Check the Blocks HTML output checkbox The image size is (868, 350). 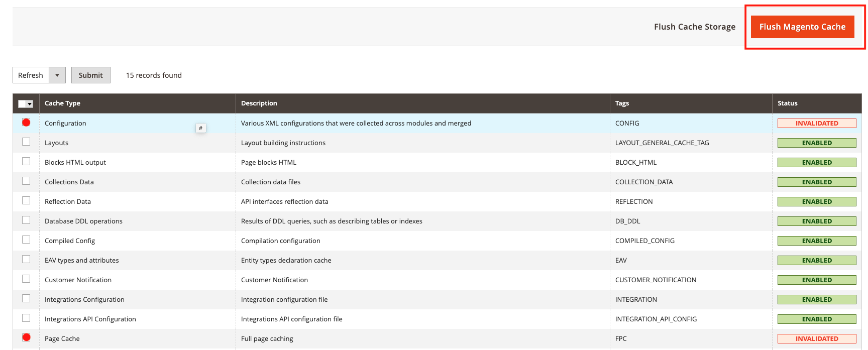pyautogui.click(x=26, y=162)
